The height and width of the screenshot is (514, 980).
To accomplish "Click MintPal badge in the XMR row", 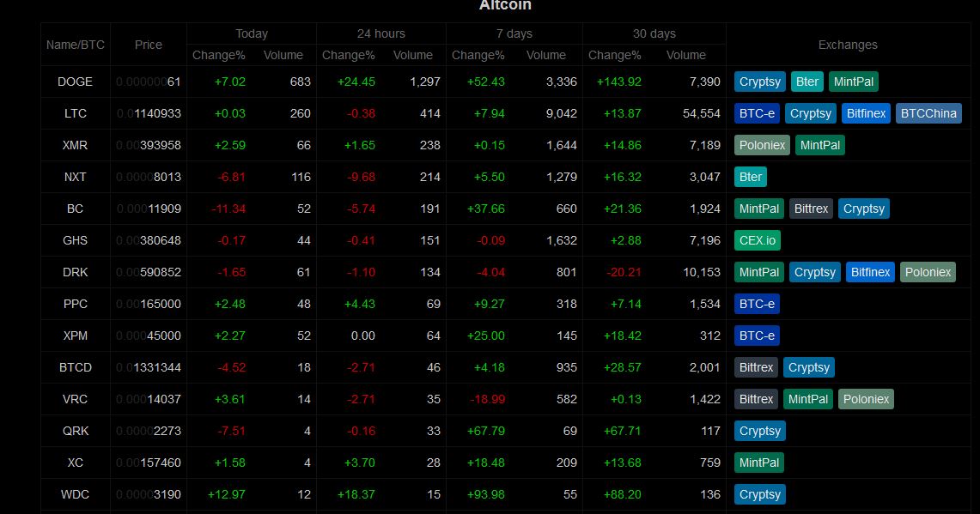I will pyautogui.click(x=820, y=146).
